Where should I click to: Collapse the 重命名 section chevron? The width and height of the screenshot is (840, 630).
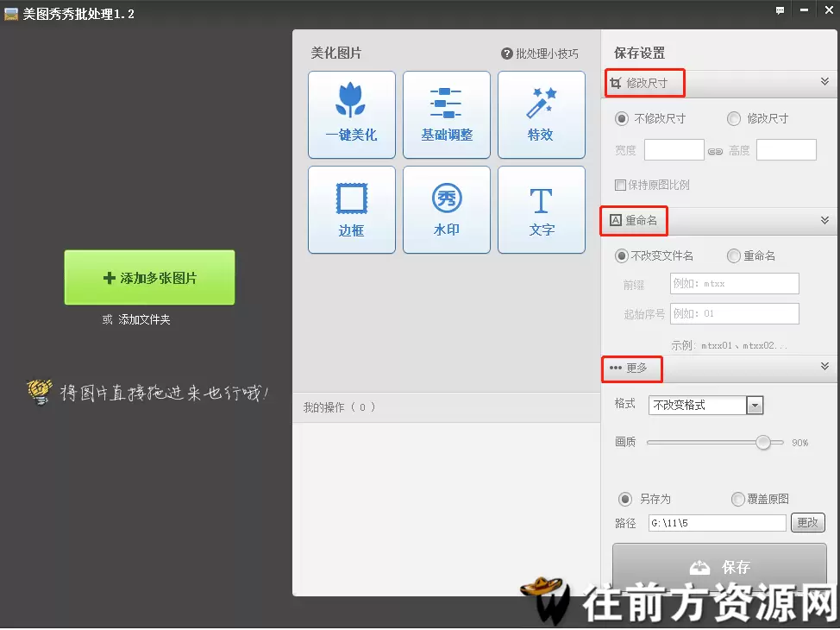point(825,220)
